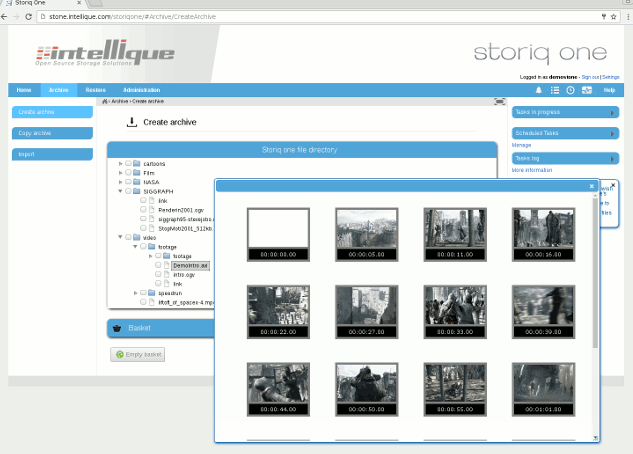This screenshot has height=454, width=633.
Task: Check the SIGGRAPH folder checkbox
Action: click(128, 191)
